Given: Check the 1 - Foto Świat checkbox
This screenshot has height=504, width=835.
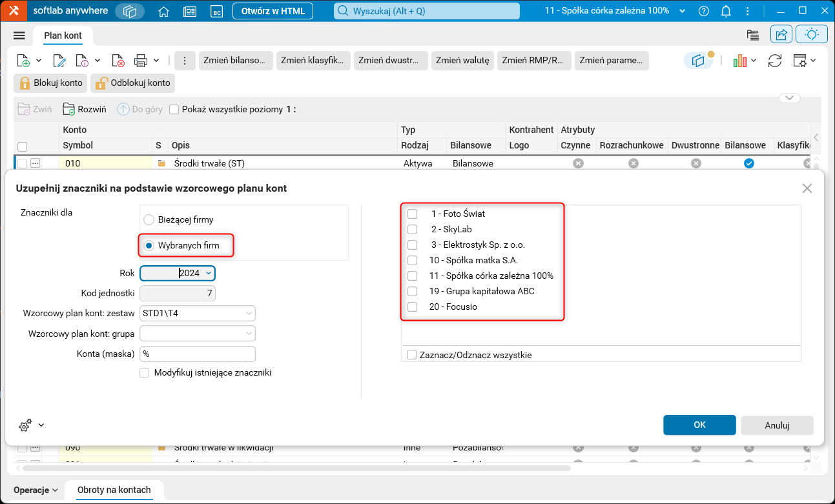Looking at the screenshot, I should 412,214.
